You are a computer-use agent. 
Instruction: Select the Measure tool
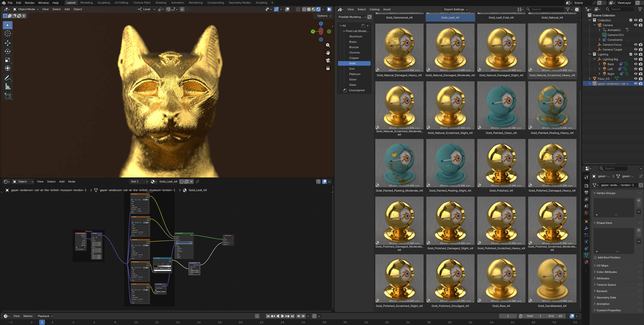pyautogui.click(x=7, y=87)
